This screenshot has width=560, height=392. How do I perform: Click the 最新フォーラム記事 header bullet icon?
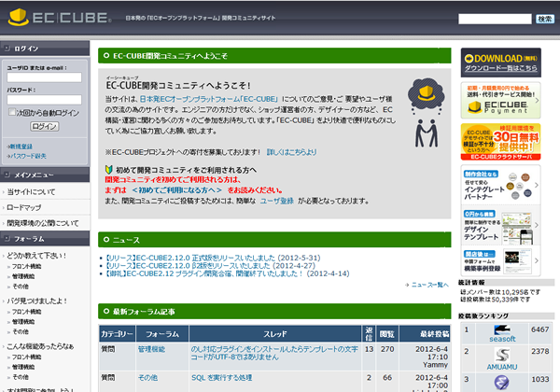coord(106,312)
